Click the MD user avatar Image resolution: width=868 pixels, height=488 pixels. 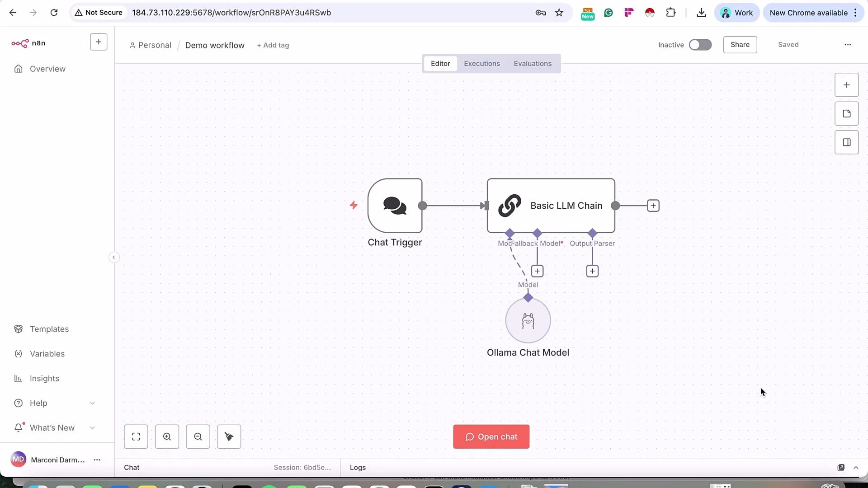tap(18, 460)
